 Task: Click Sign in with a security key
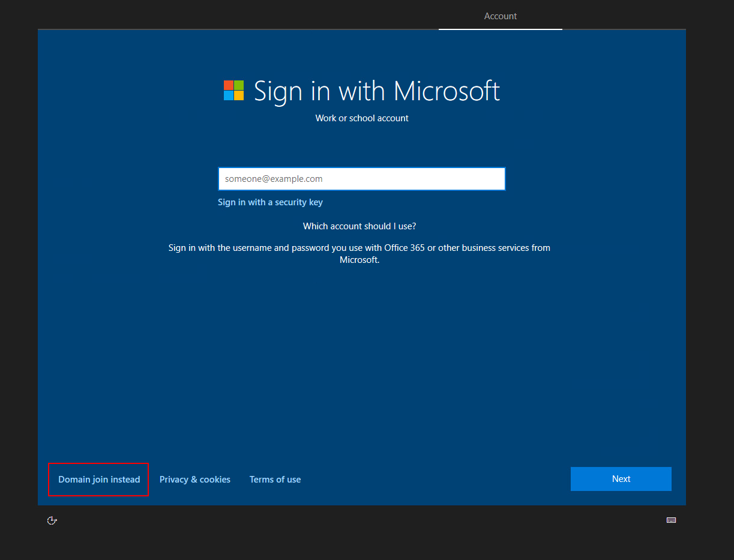tap(270, 202)
